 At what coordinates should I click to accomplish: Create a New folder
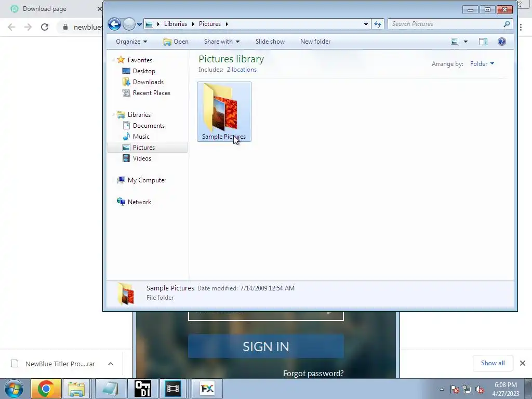click(x=315, y=42)
